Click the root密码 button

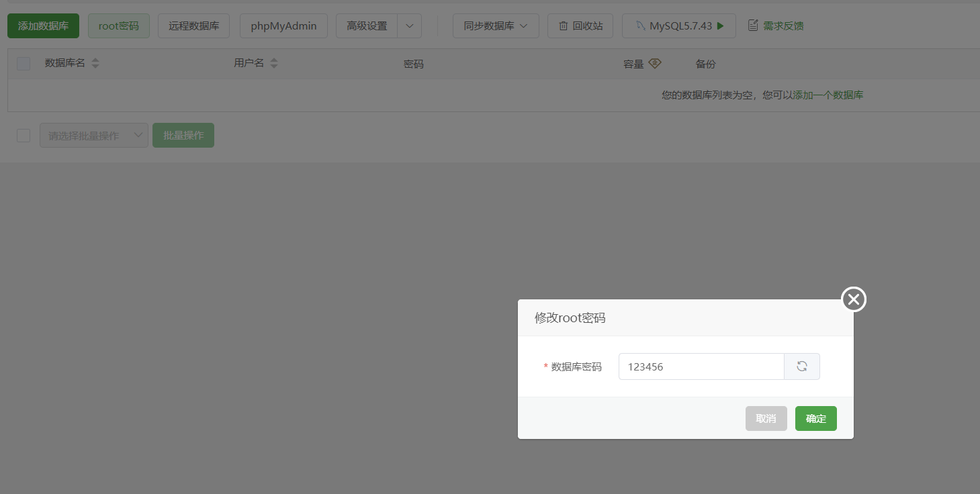[119, 26]
